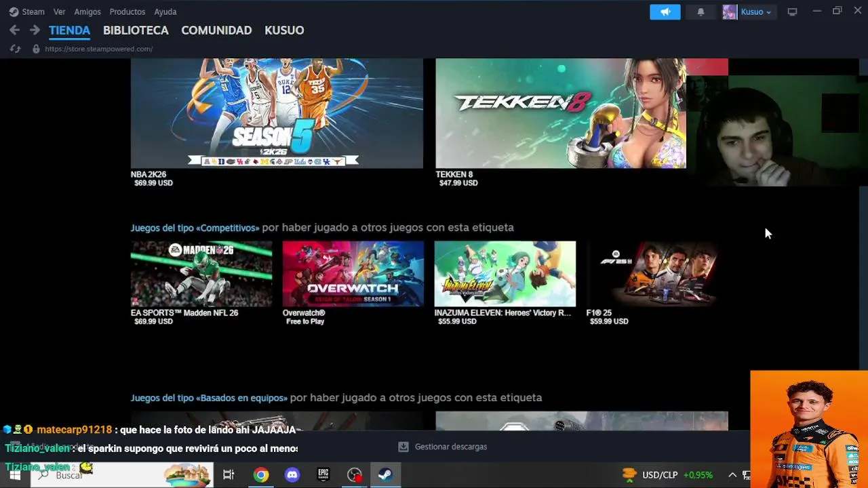Screen dimensions: 868x488
Task: Click the EA SPORTS Madden NFL 26 title
Action: coord(184,313)
